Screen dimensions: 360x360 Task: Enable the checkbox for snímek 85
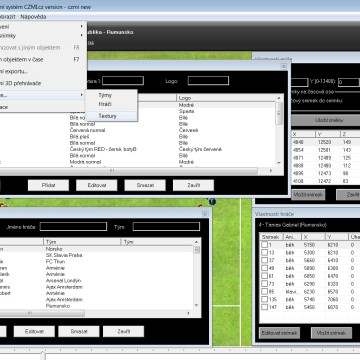[x=264, y=291]
